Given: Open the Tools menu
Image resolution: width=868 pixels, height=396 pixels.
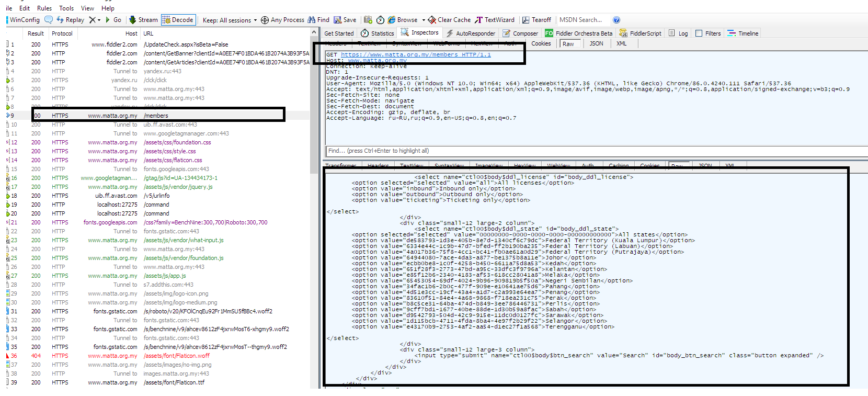Looking at the screenshot, I should pyautogui.click(x=66, y=8).
